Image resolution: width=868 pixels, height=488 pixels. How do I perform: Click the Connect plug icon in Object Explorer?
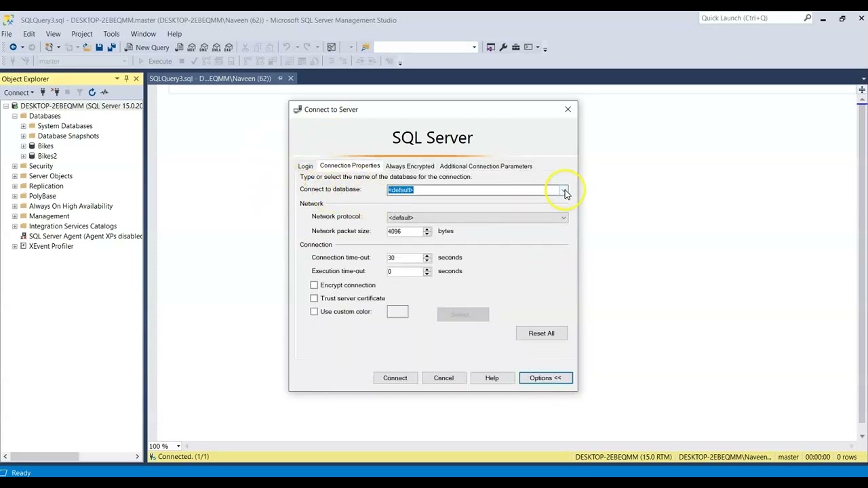coord(43,92)
